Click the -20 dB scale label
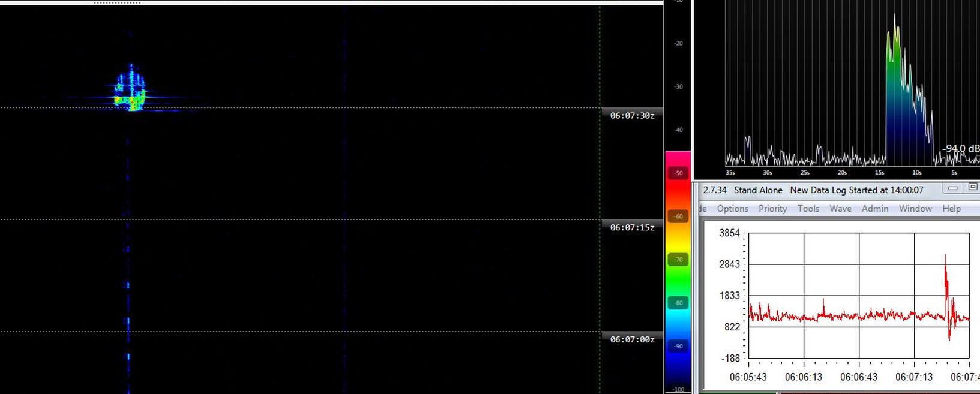Viewport: 980px width, 394px height. click(x=678, y=43)
